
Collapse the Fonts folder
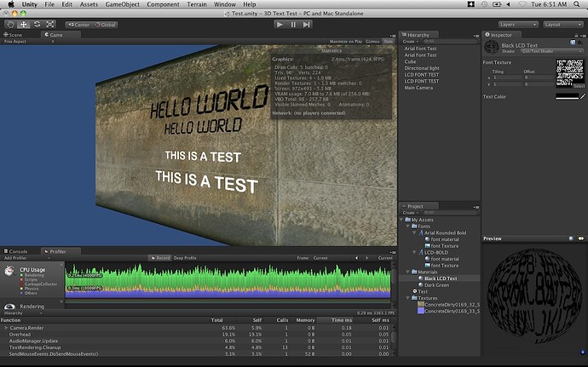point(408,227)
